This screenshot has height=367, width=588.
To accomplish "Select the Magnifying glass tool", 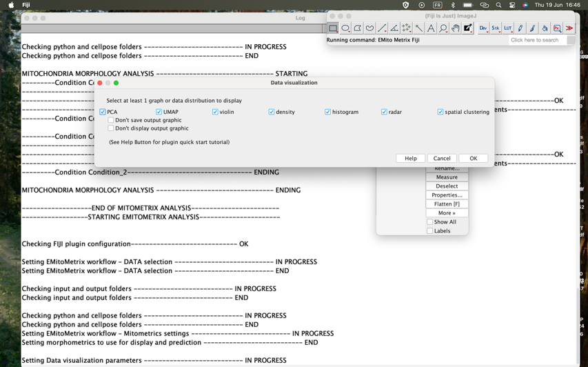I will [x=443, y=28].
